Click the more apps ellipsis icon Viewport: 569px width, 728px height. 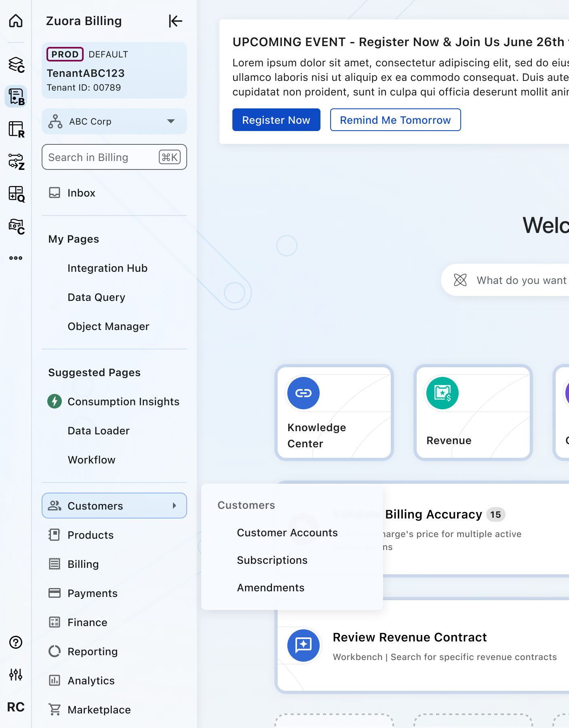[16, 258]
